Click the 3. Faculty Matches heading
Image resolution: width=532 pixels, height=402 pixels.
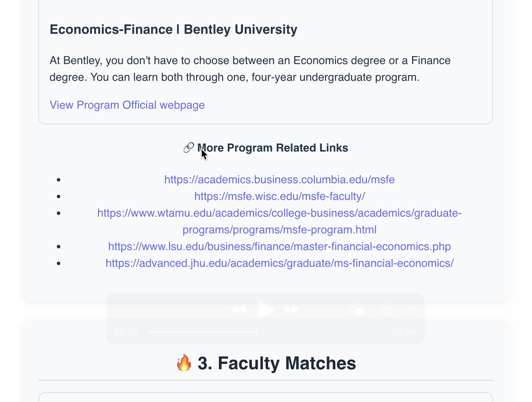(x=276, y=363)
